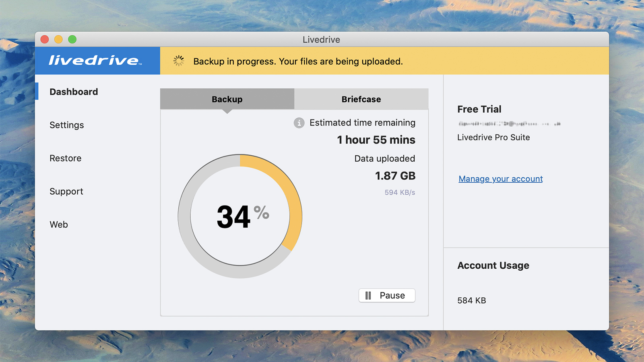Click the '1.87 GB' uploaded amount
This screenshot has width=644, height=362.
point(395,176)
